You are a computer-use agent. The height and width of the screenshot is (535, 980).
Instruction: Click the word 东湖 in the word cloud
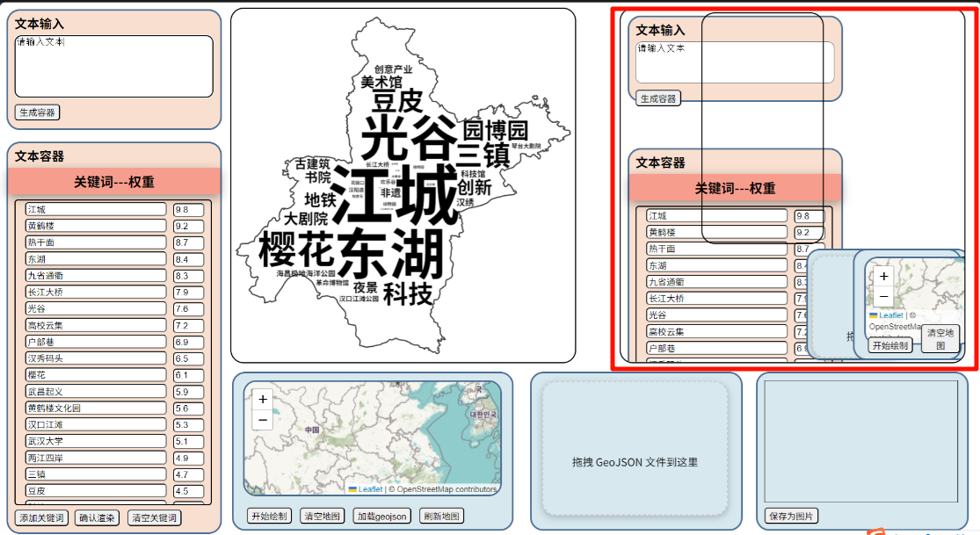[x=390, y=254]
